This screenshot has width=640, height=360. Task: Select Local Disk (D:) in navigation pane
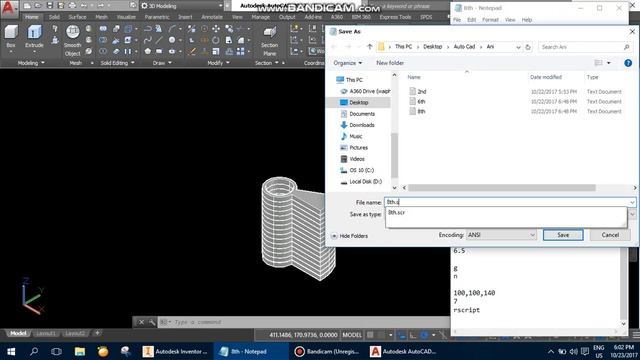(365, 181)
